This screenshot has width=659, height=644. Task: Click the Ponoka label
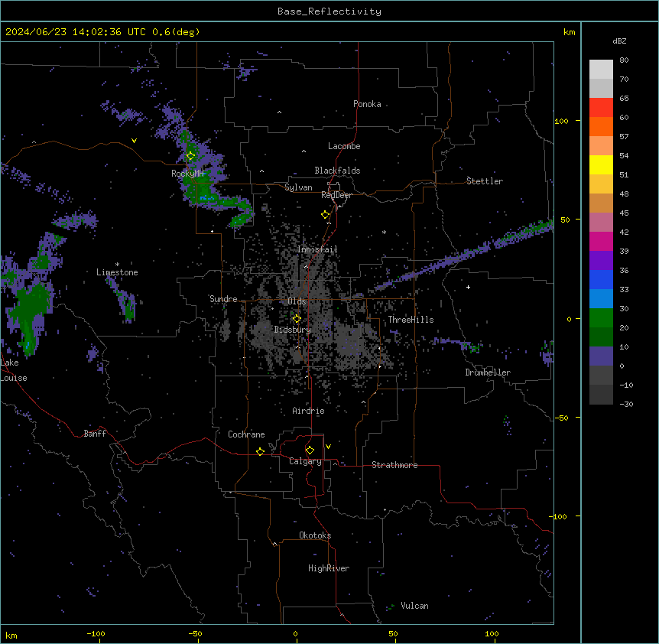point(367,104)
